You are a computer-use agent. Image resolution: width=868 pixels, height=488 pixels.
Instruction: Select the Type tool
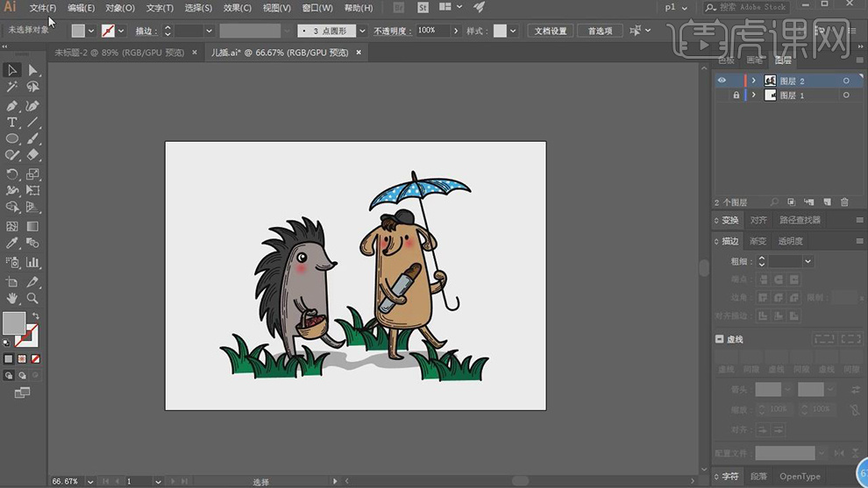tap(12, 122)
